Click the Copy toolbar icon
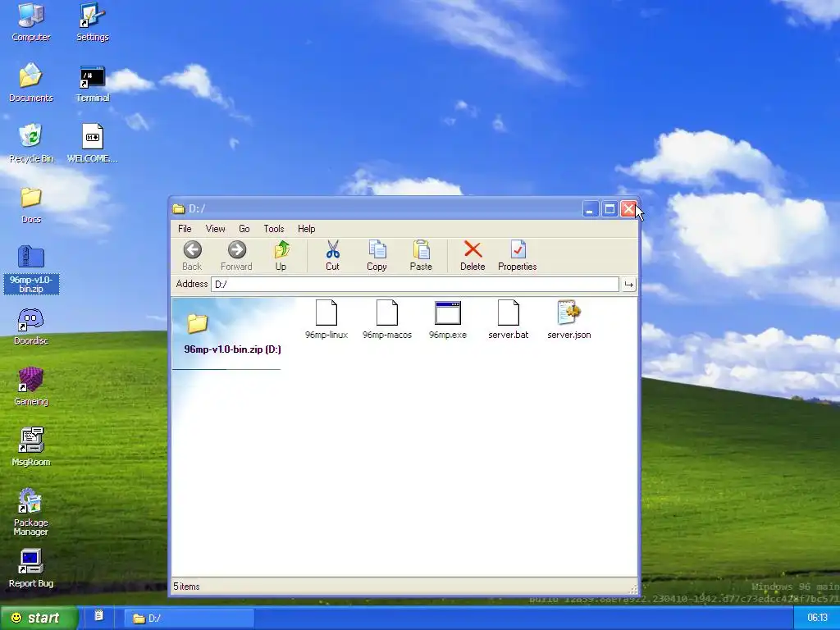 click(x=377, y=256)
